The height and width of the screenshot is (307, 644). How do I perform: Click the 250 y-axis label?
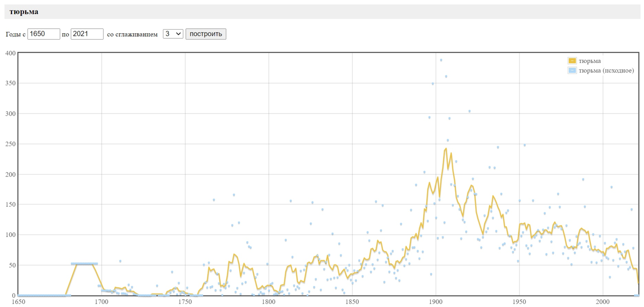pyautogui.click(x=11, y=144)
